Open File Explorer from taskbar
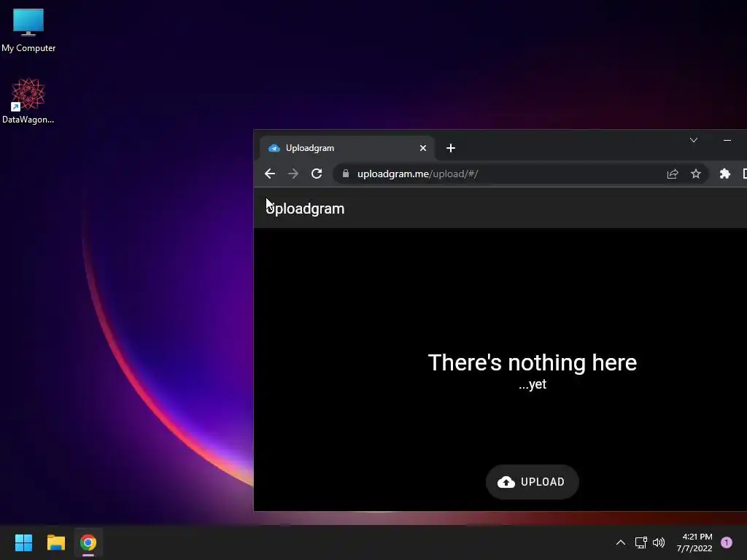Image resolution: width=747 pixels, height=560 pixels. (55, 542)
